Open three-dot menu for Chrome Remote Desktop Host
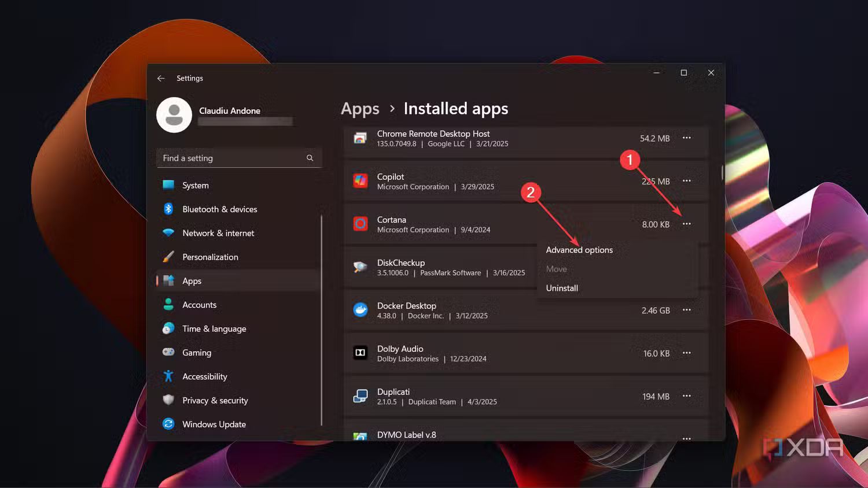The image size is (868, 488). (686, 138)
